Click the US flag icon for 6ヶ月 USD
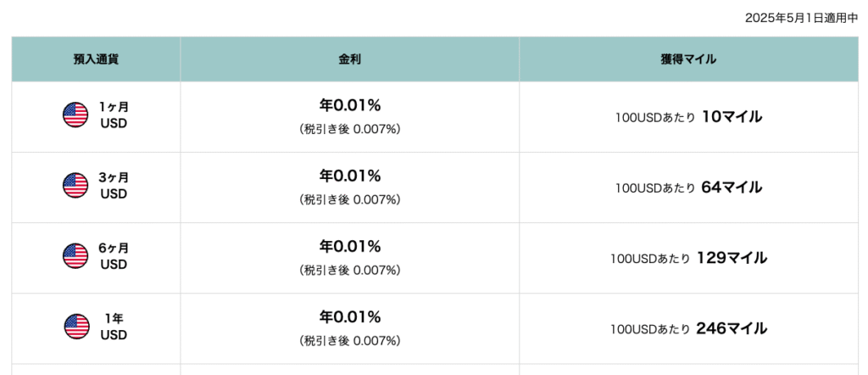 pos(75,256)
